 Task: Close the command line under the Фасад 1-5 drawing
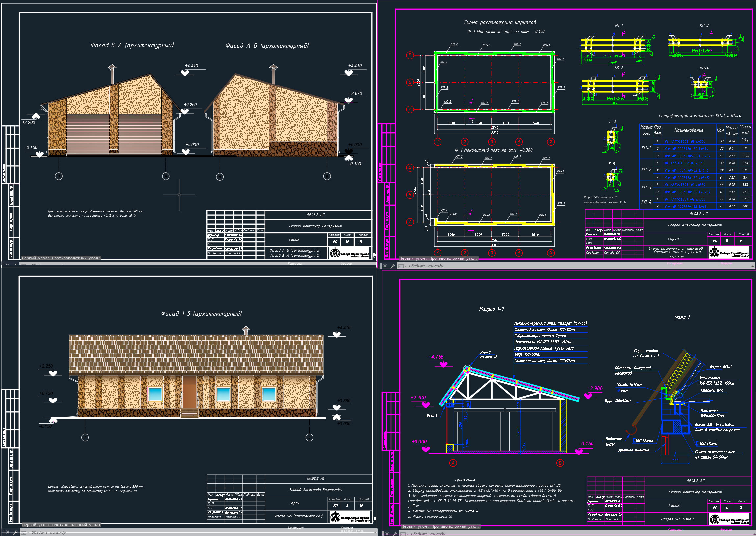click(8, 532)
